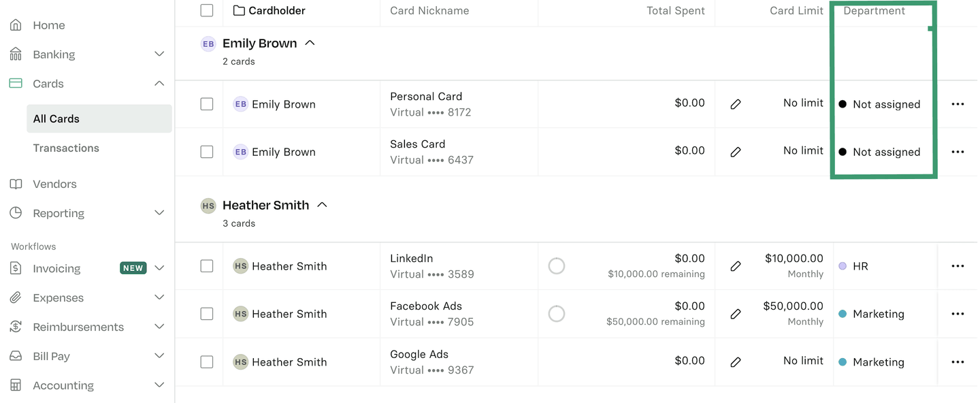Click the Department column header

pos(874,11)
